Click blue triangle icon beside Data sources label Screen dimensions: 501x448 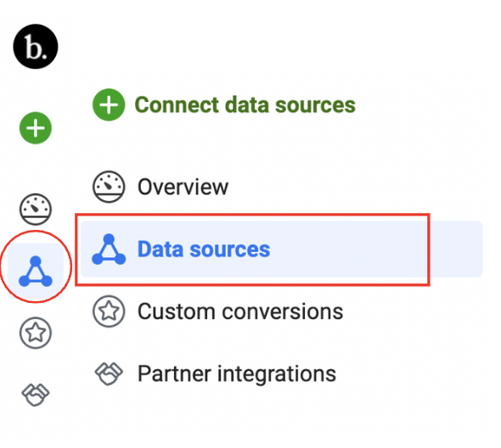tap(109, 249)
